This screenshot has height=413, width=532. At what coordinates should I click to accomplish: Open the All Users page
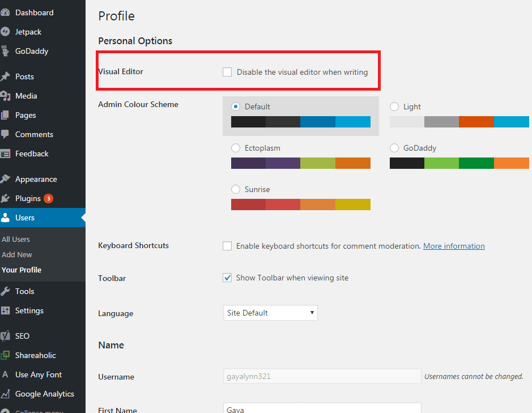tap(16, 239)
